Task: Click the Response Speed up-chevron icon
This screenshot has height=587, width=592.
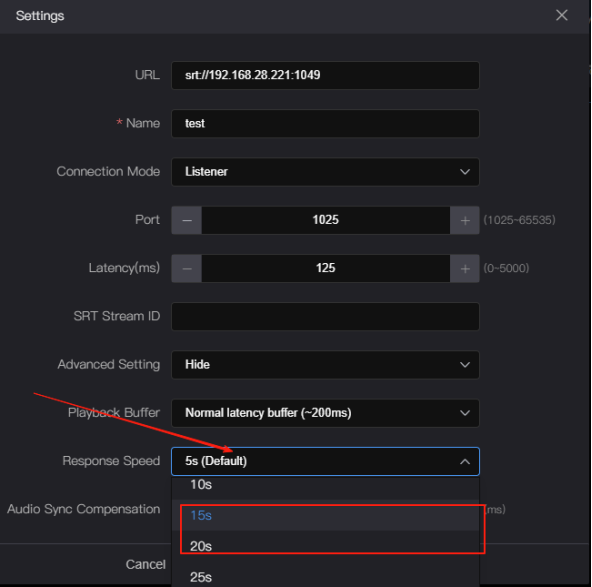Action: tap(465, 461)
